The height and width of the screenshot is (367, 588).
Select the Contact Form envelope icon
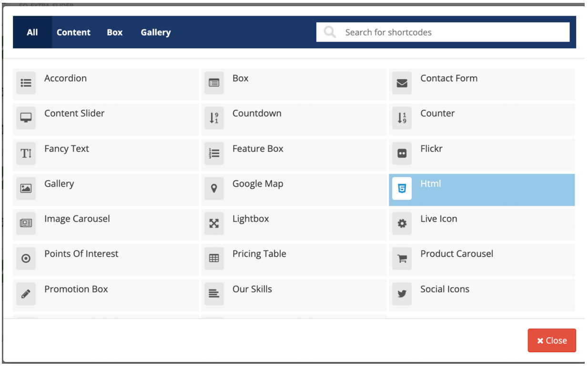(402, 83)
